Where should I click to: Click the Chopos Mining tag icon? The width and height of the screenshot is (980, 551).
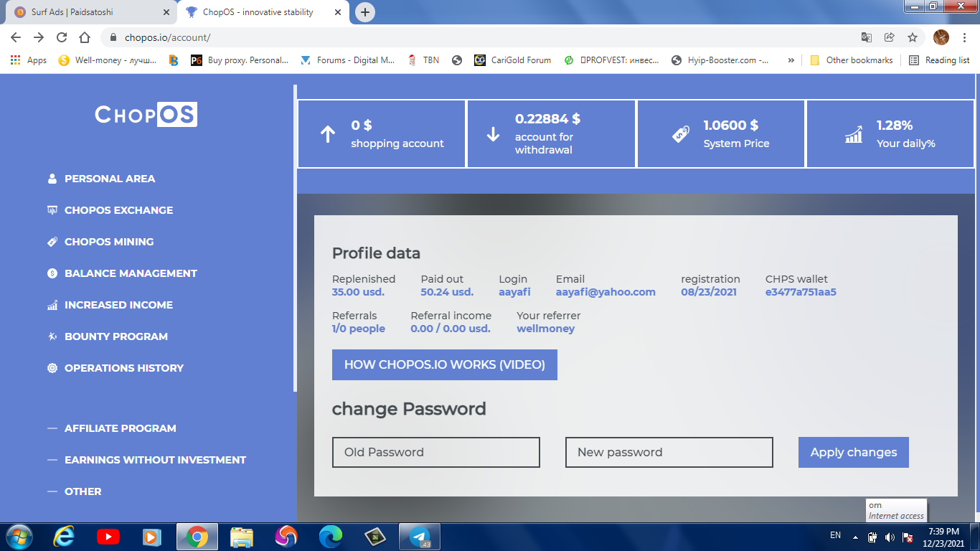click(x=52, y=242)
